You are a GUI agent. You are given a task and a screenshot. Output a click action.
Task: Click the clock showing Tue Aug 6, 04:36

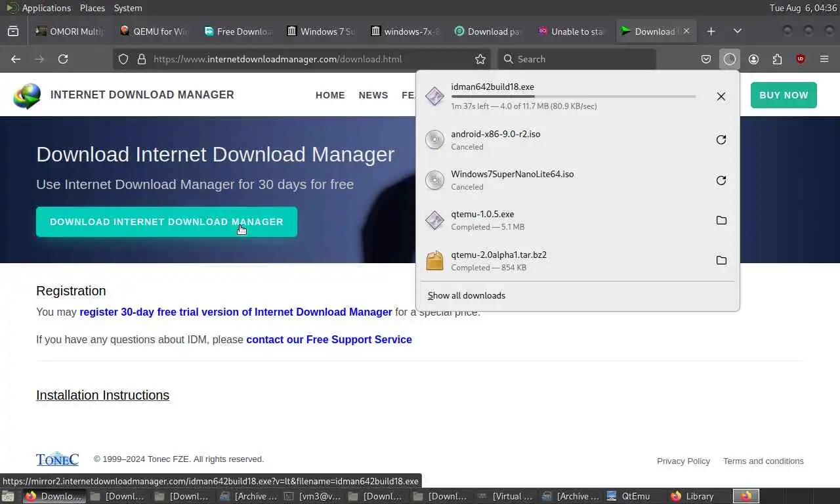click(802, 8)
